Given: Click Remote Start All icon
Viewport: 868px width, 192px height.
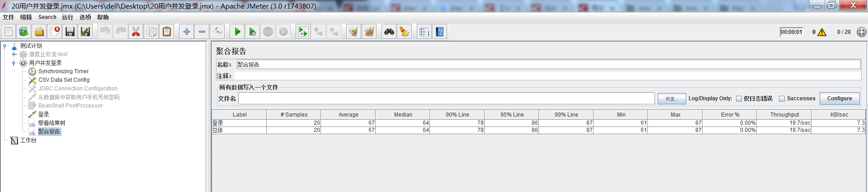Looking at the screenshot, I should 303,32.
